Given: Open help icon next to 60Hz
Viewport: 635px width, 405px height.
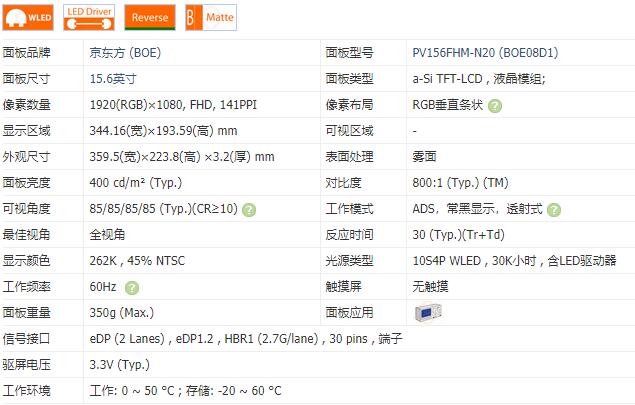Looking at the screenshot, I should click(x=132, y=288).
